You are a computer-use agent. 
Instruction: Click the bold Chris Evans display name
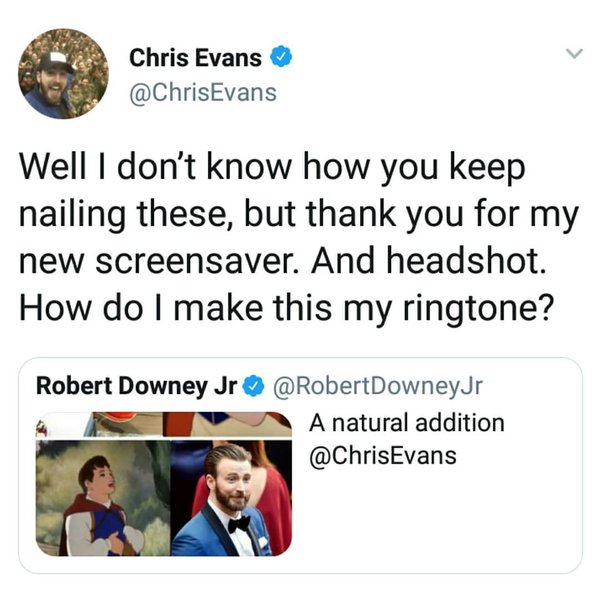195,58
